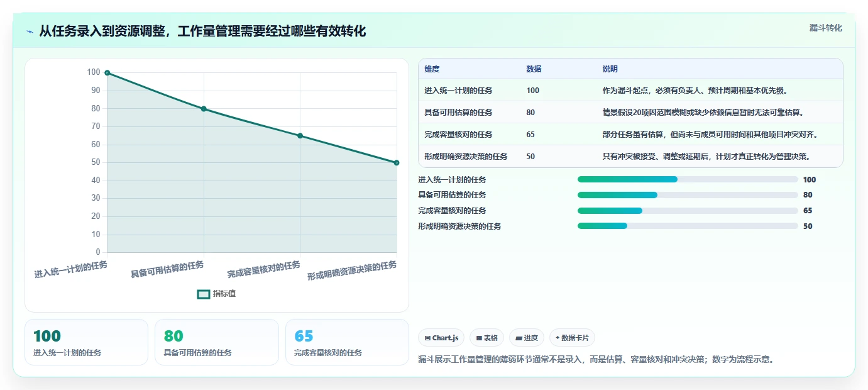Click the 进度 tag
The height and width of the screenshot is (390, 868).
tap(527, 338)
